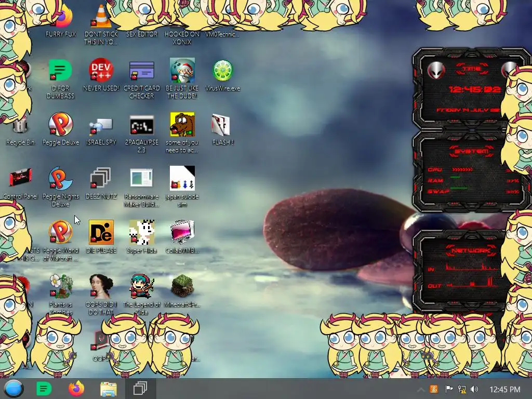Click the Alienware head on TIME widget
532x399 pixels.
436,71
